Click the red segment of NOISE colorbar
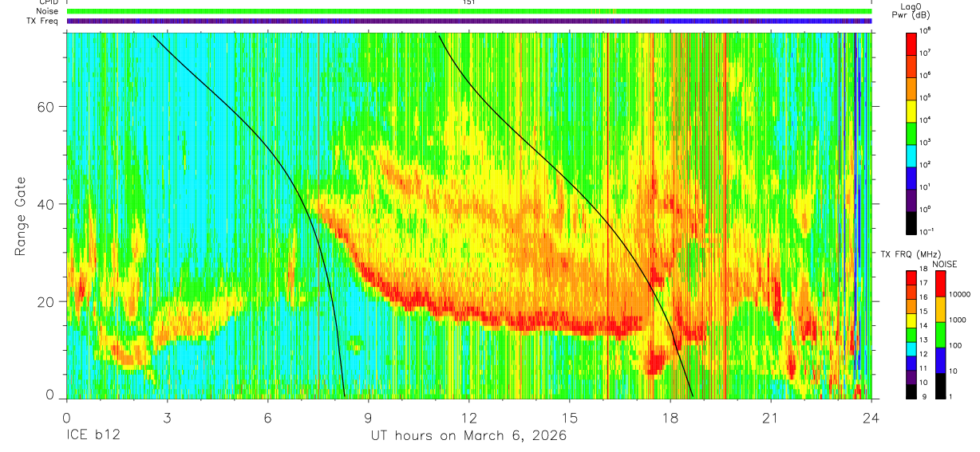 (x=941, y=283)
